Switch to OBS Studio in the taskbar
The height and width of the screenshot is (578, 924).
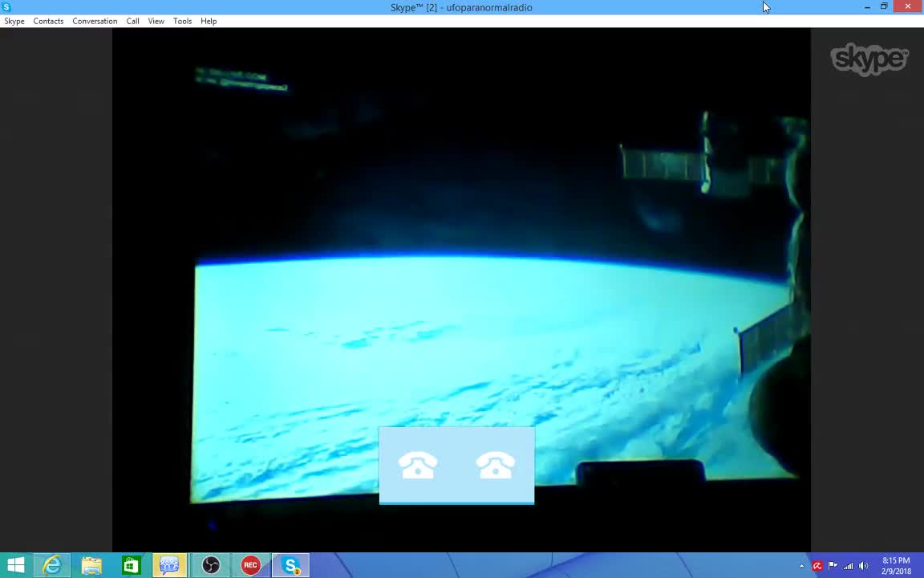210,566
